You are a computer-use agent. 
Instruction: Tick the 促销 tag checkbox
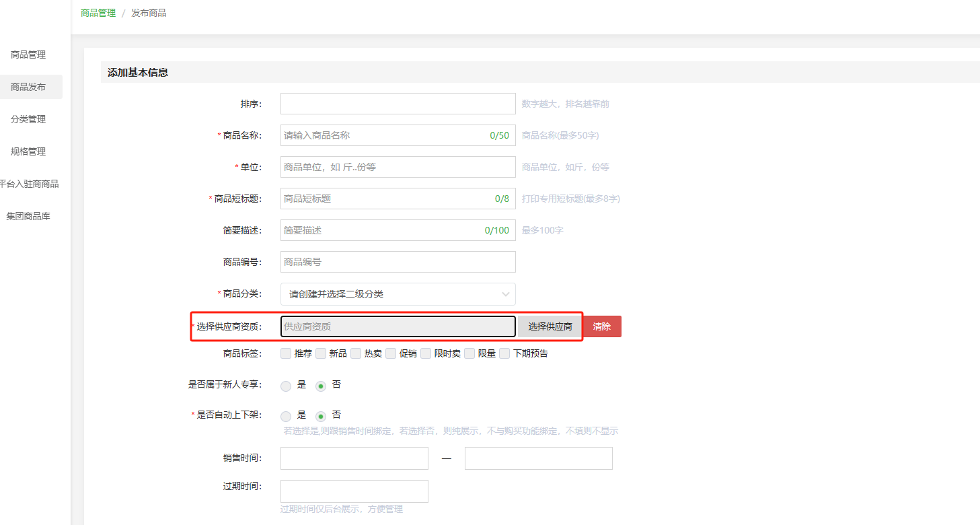click(x=391, y=353)
